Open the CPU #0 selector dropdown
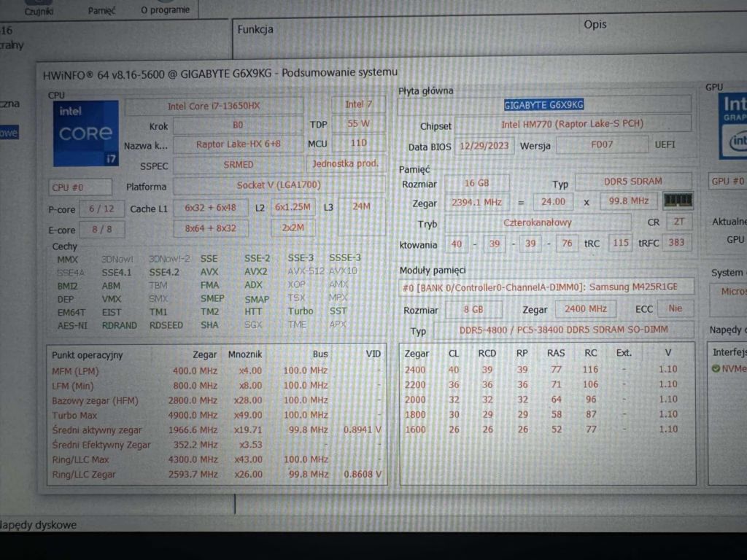Screen dimensions: 747x560 [80, 187]
